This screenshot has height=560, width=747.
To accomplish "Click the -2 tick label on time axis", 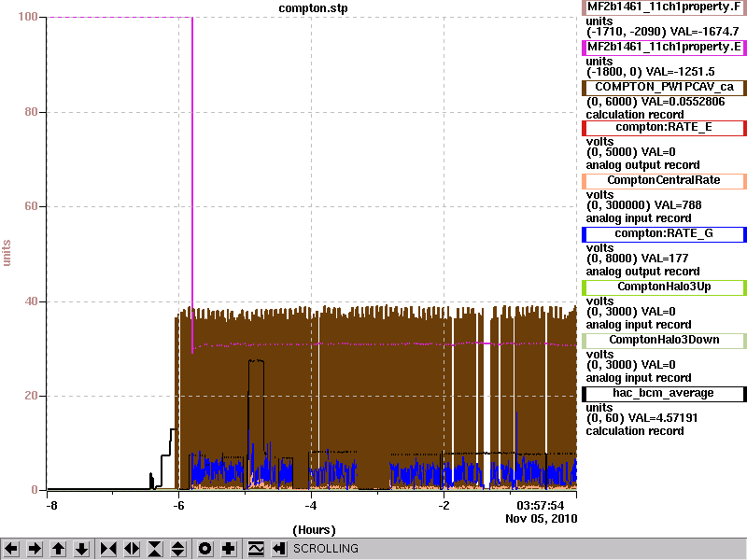I will click(443, 506).
